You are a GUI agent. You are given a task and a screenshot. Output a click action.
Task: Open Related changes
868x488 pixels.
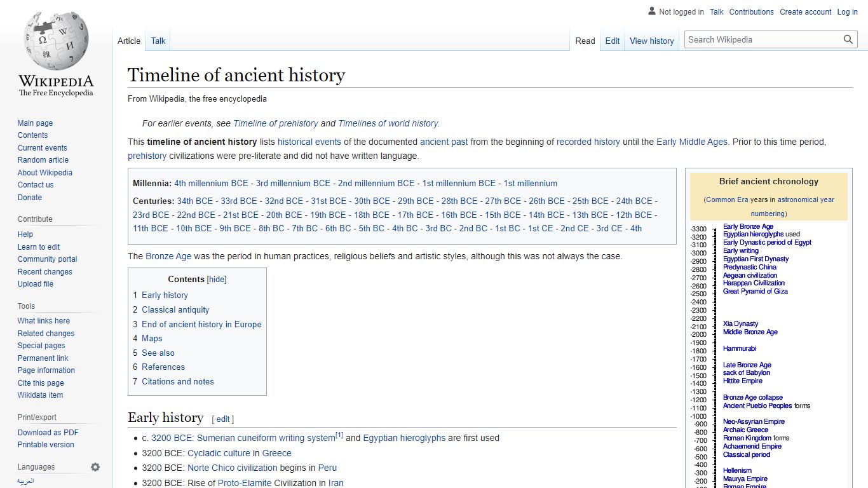click(46, 334)
